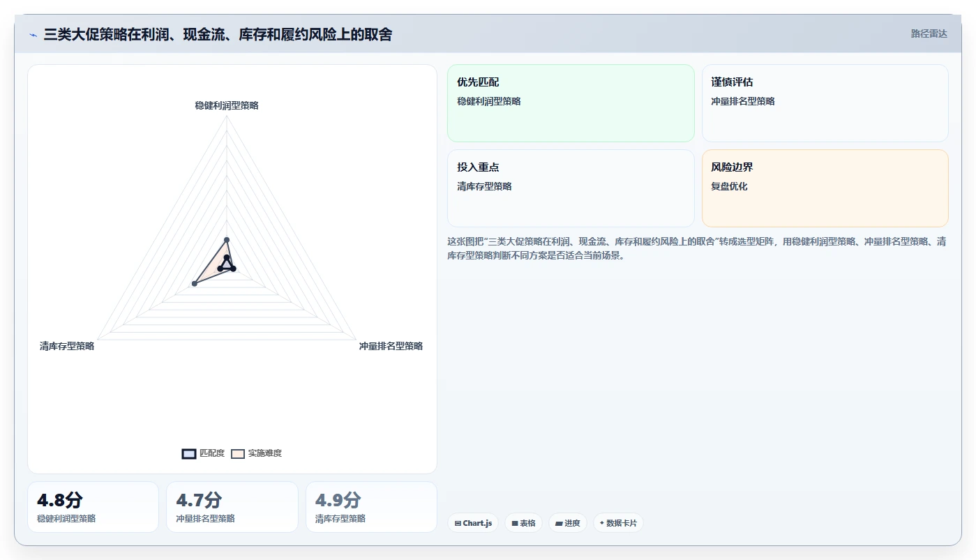Click the 数据卡片 tag chip
Viewport: 976px width, 560px height.
[618, 523]
